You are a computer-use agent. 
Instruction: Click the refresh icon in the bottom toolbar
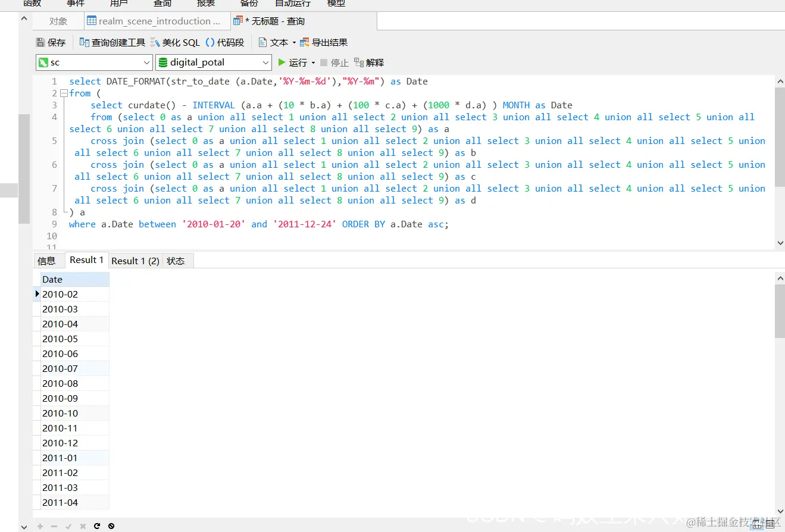click(x=97, y=526)
